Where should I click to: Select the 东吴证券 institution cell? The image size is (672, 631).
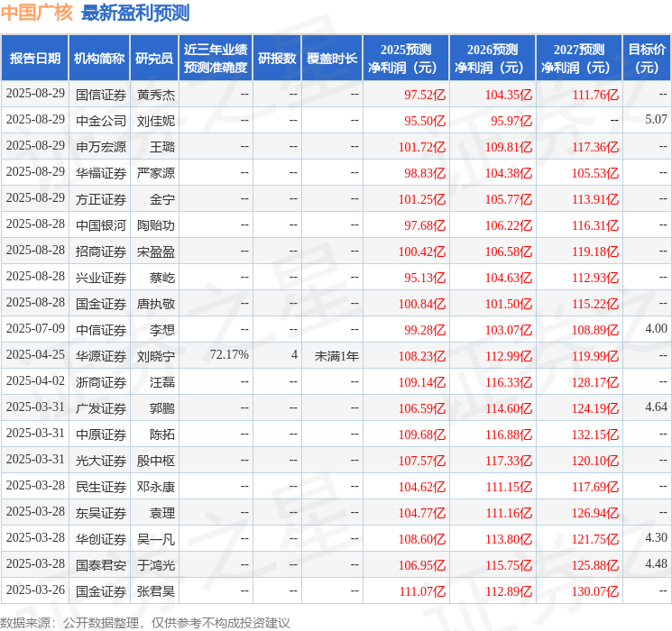coord(101,512)
